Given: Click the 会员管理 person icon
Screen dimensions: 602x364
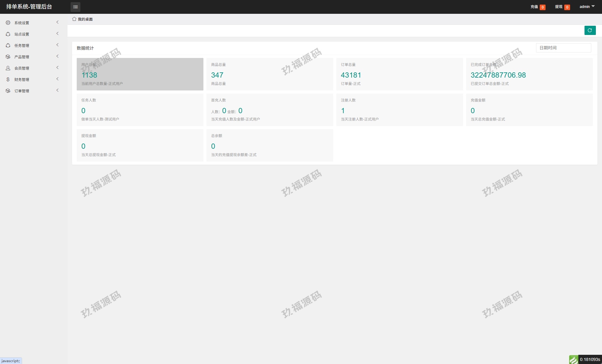Looking at the screenshot, I should (x=8, y=68).
